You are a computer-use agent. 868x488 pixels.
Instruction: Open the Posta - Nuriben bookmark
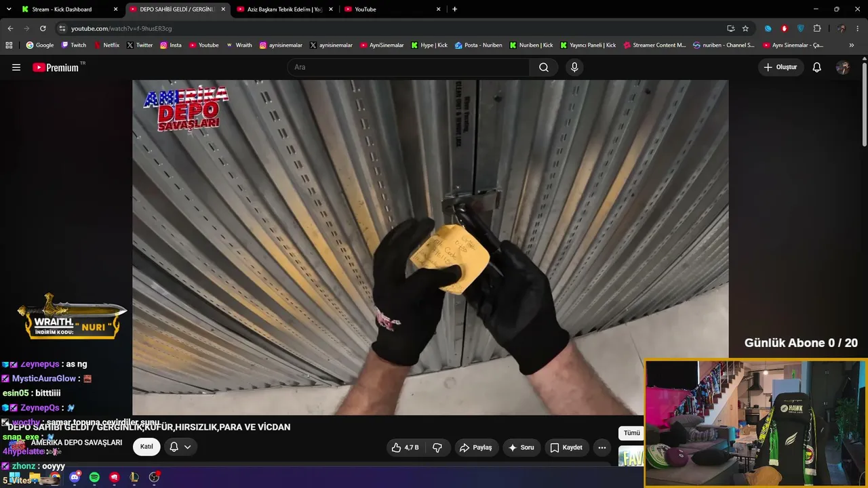tap(479, 45)
